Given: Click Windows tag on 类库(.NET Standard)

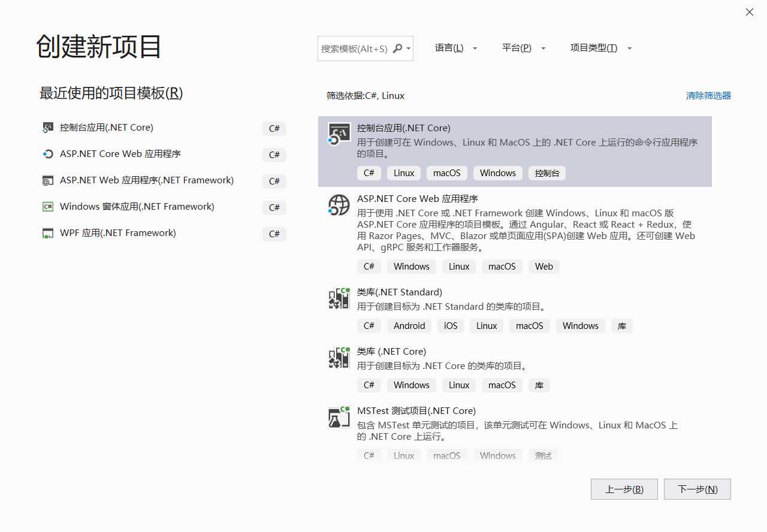Looking at the screenshot, I should click(x=581, y=325).
